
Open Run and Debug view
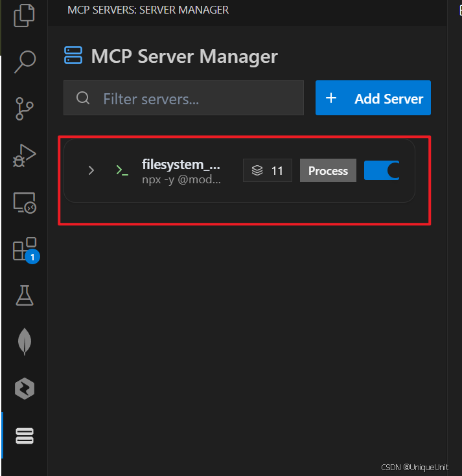click(25, 155)
